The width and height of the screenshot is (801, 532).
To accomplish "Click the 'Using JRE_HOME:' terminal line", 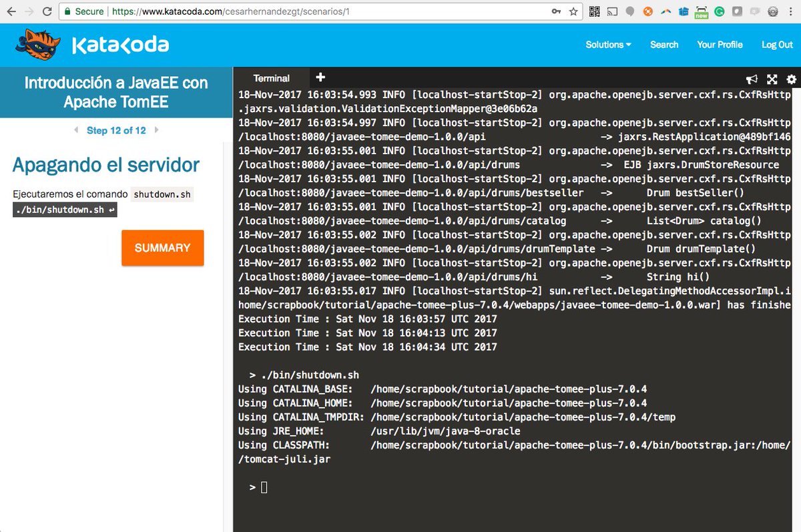I will (379, 431).
